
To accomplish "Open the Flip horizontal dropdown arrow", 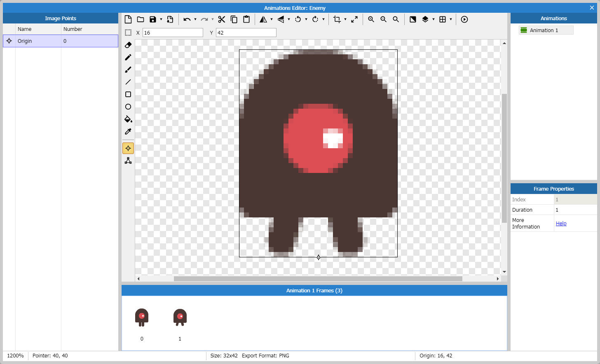I will [272, 19].
